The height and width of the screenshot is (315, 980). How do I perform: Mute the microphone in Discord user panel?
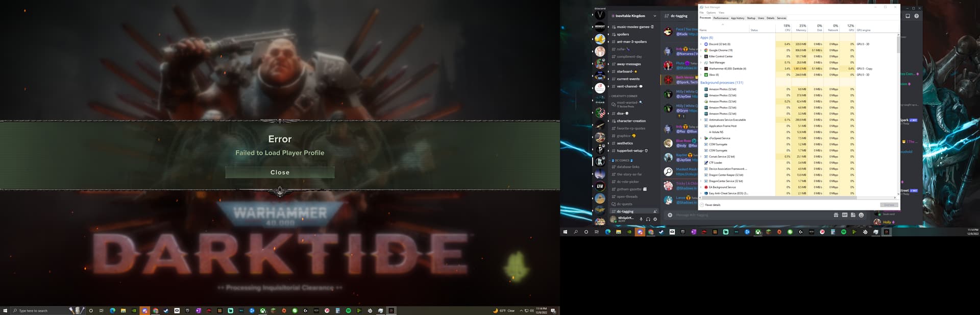tap(641, 220)
